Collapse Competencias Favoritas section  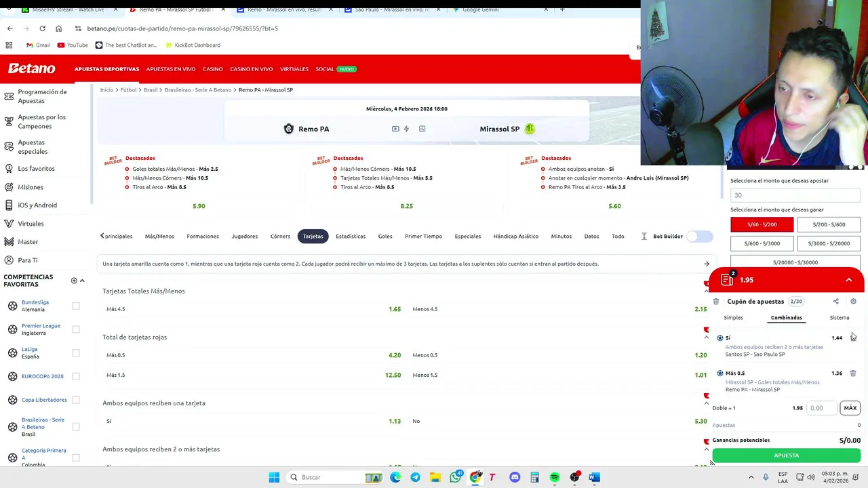tap(82, 281)
